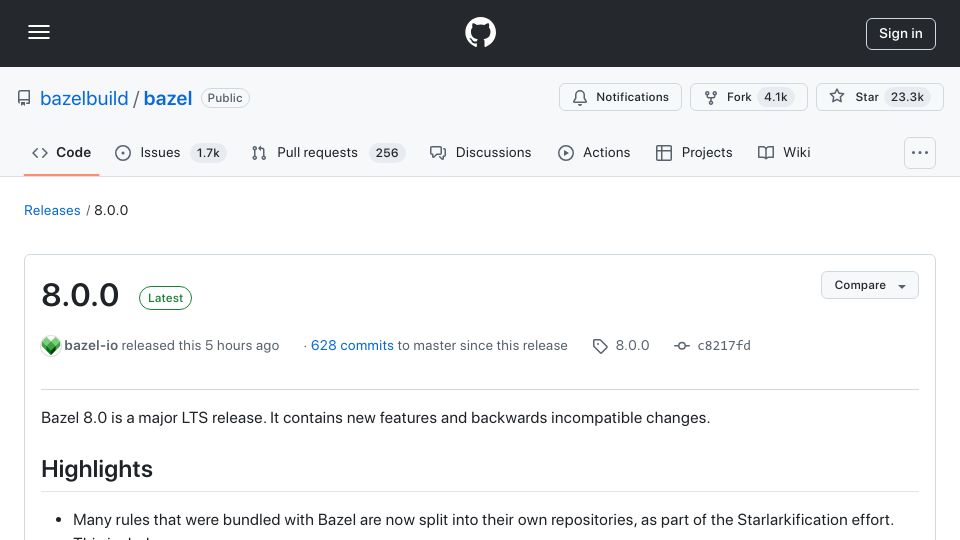Star the bazel repository

879,97
